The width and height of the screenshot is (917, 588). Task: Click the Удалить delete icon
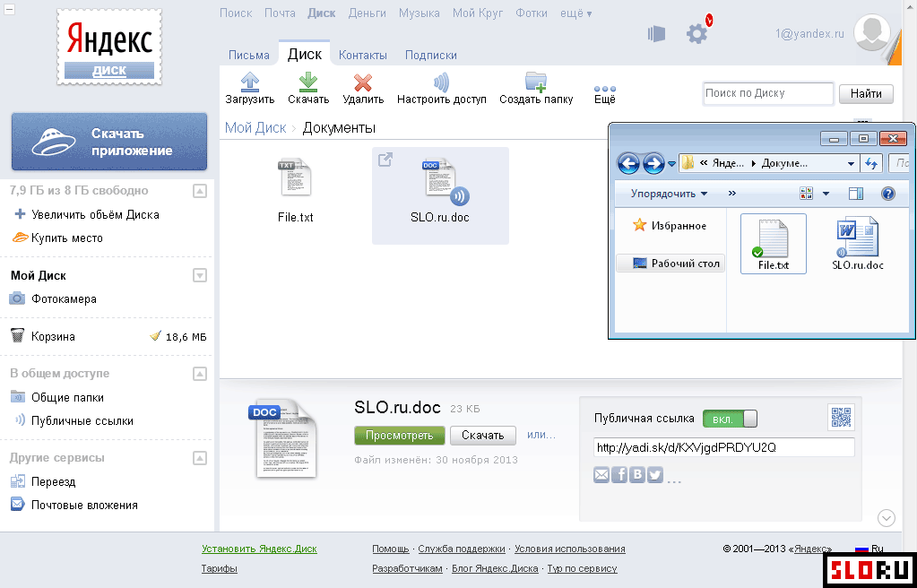point(363,83)
